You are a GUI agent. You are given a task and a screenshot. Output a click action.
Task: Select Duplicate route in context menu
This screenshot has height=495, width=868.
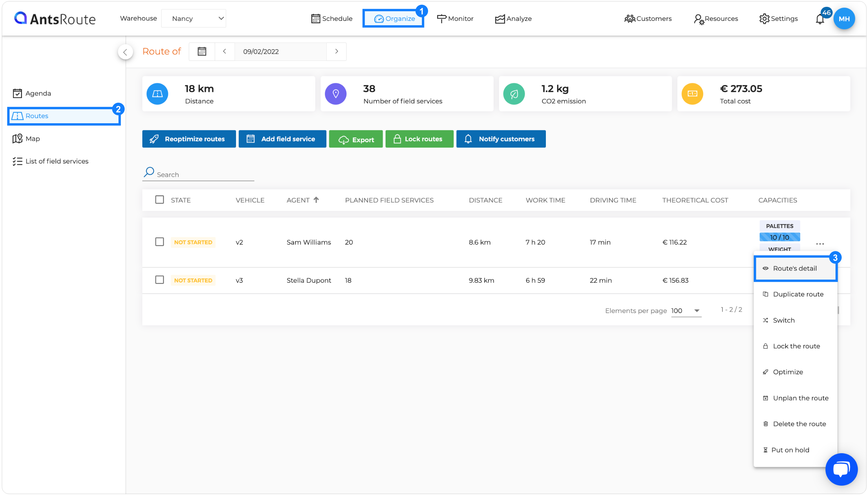[795, 294]
